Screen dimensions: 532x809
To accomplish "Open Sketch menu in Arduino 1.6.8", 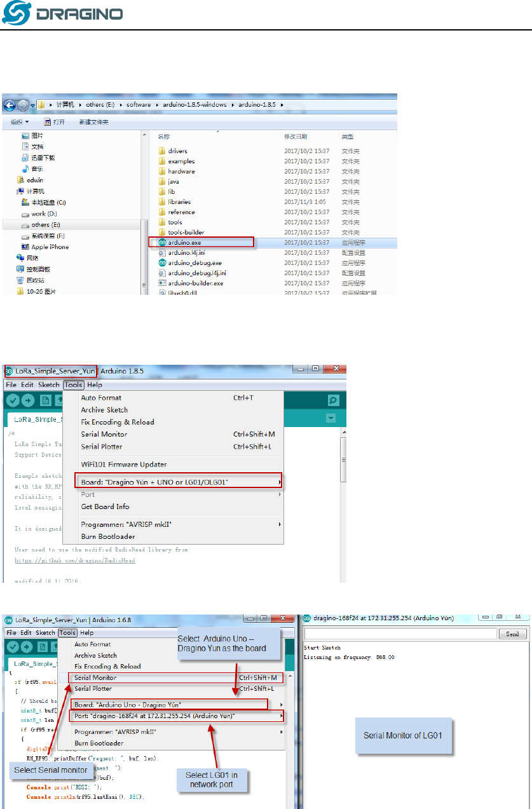I will (x=45, y=632).
